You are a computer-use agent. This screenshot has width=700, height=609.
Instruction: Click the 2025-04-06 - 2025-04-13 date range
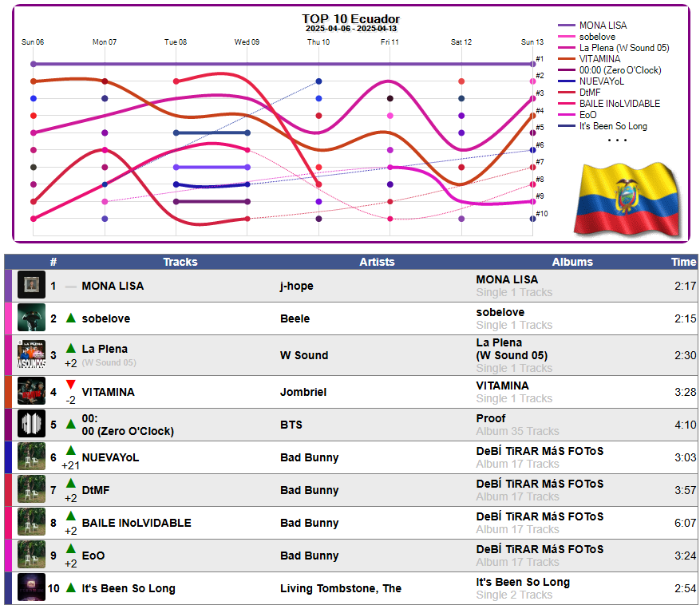pyautogui.click(x=351, y=29)
